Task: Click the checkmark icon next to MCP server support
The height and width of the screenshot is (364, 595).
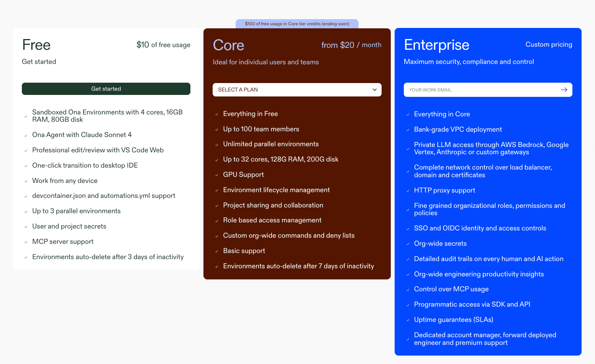Action: coord(26,242)
